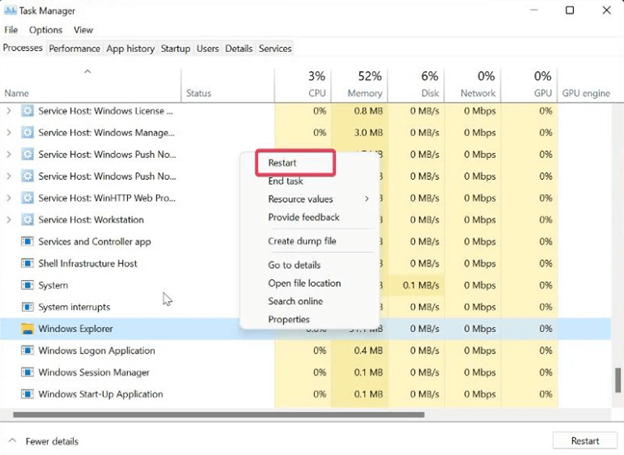Screen dimensions: 624x455
Task: Click the Shell Infrastructure Host icon
Action: (27, 264)
